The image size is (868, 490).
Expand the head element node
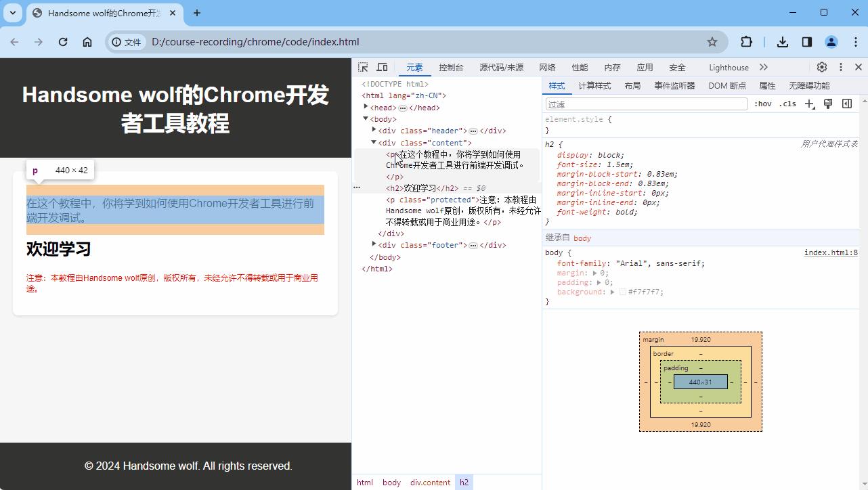[366, 107]
